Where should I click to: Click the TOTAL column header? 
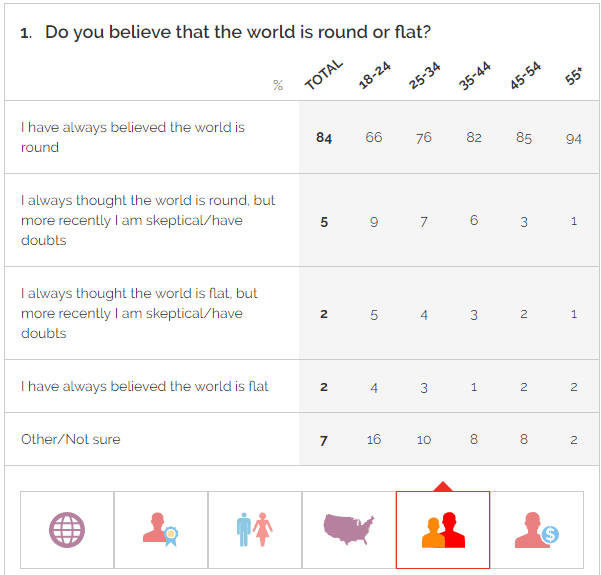tap(323, 74)
